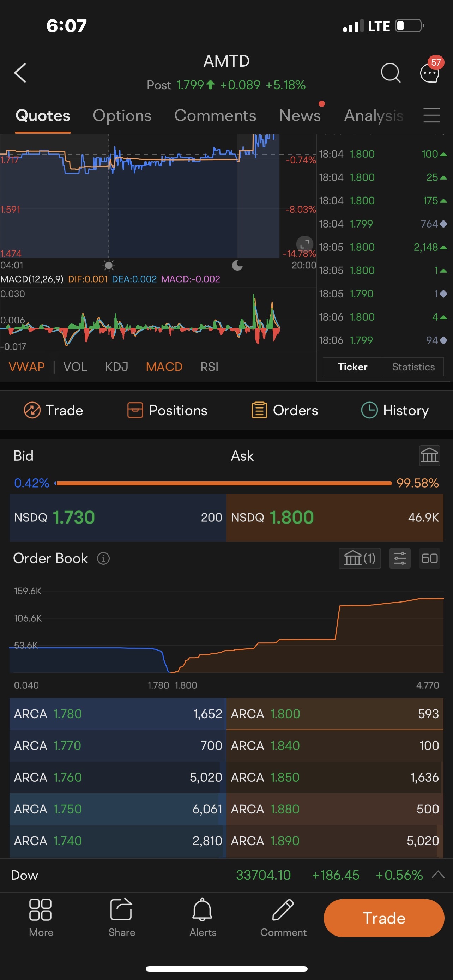This screenshot has height=980, width=453.
Task: Open order book filter settings icon
Action: click(x=400, y=558)
